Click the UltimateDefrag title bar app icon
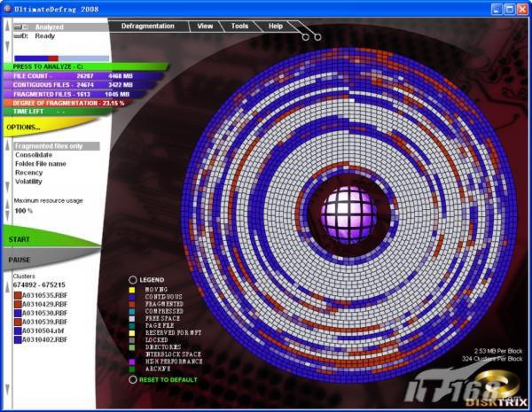532x412 pixels. 7,9
